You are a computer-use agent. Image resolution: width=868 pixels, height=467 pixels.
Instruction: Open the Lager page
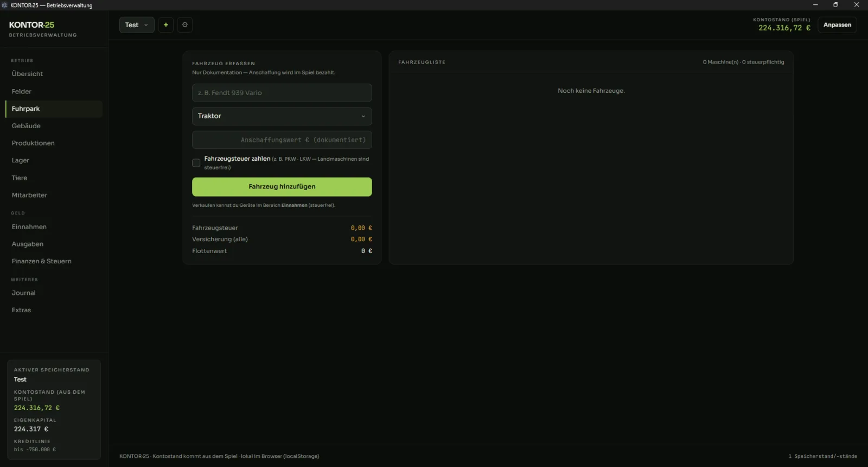click(54, 161)
